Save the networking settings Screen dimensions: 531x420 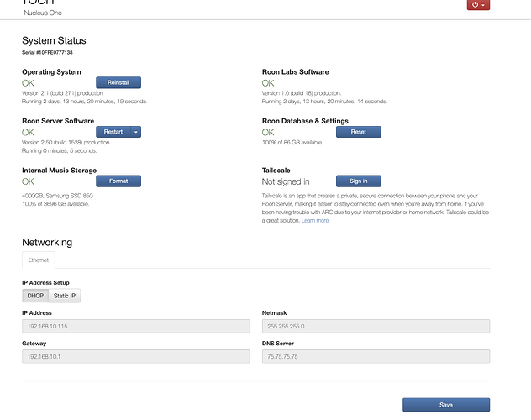[446, 405]
